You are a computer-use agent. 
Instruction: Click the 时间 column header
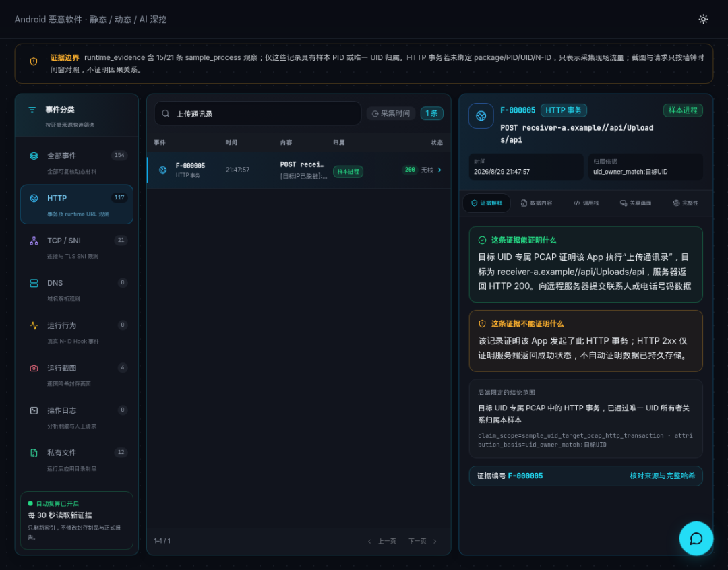click(231, 143)
